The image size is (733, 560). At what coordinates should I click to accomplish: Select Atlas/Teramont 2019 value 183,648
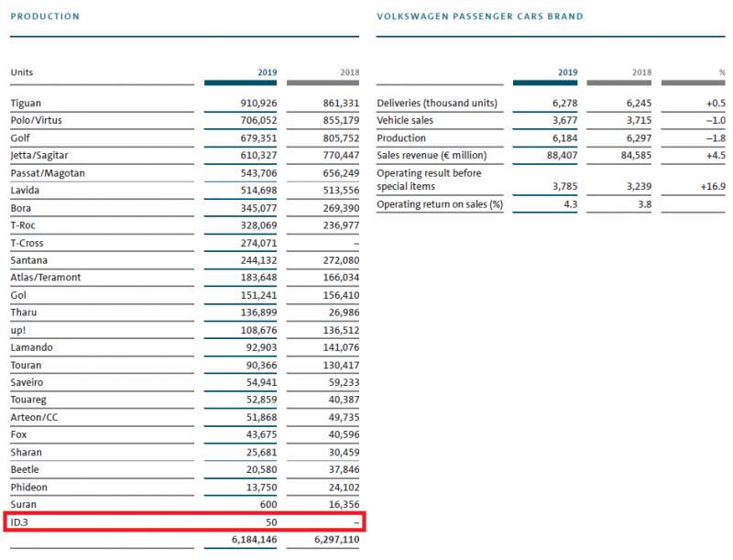click(x=258, y=278)
